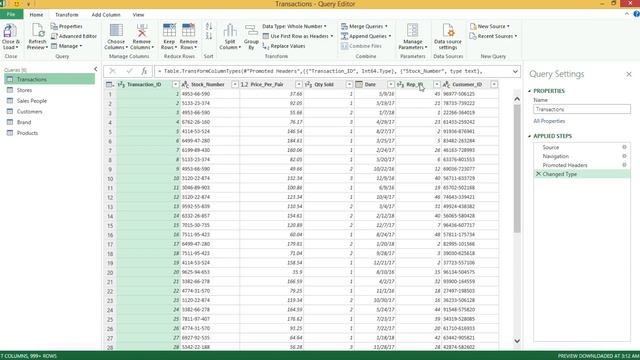Image resolution: width=640 pixels, height=360 pixels.
Task: Edit the query Name field
Action: 582,109
